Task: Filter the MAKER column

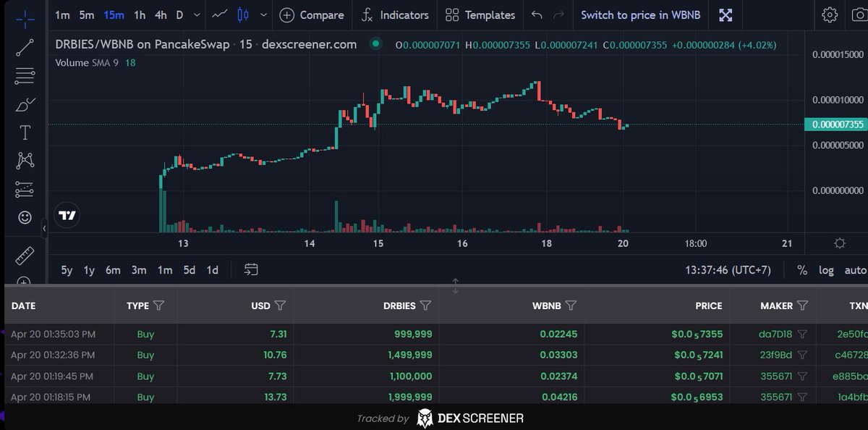Action: (x=802, y=305)
